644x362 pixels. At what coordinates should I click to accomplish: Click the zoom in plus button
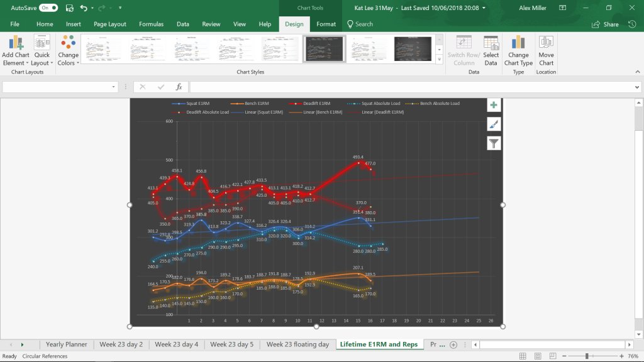(x=621, y=356)
